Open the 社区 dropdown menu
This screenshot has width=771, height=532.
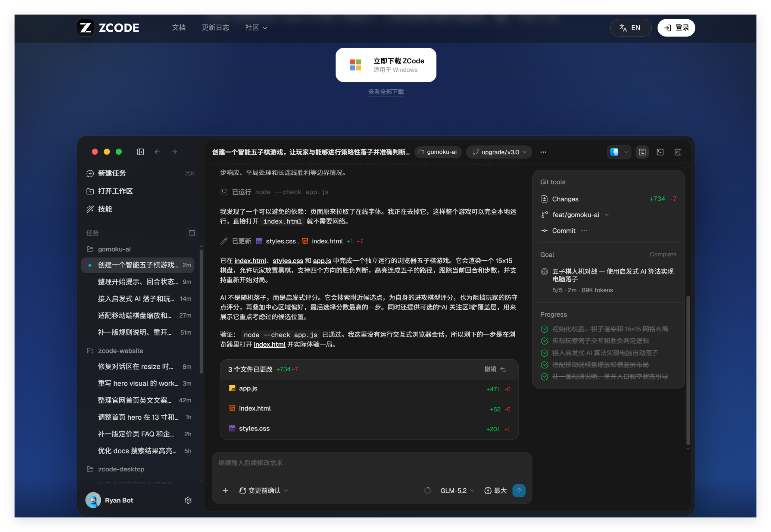256,28
